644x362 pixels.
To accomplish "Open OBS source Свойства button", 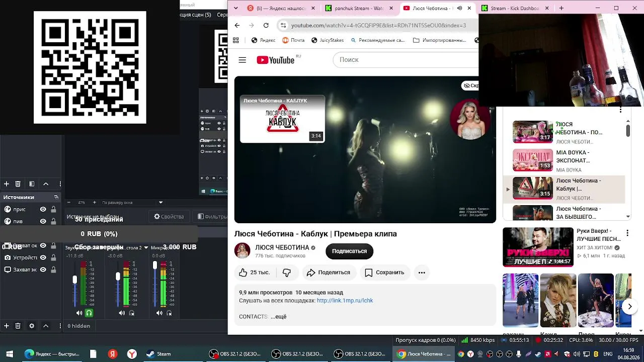I will pos(169,217).
